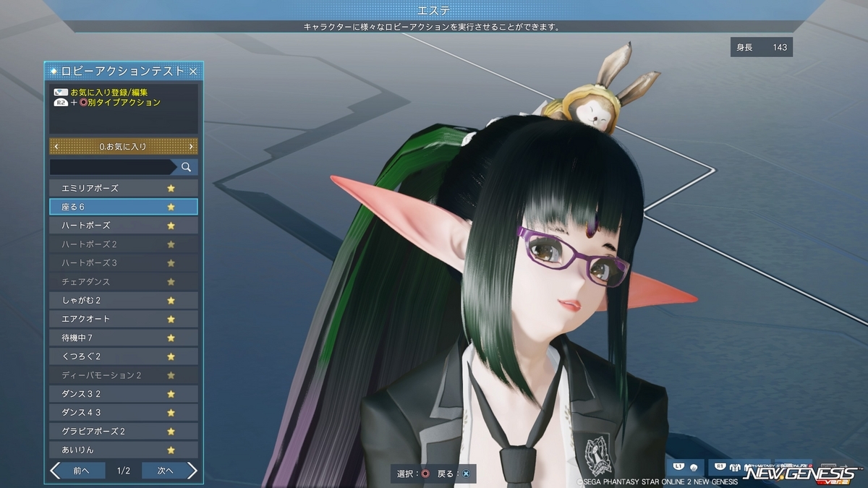Go to next page with 次へ

[164, 471]
